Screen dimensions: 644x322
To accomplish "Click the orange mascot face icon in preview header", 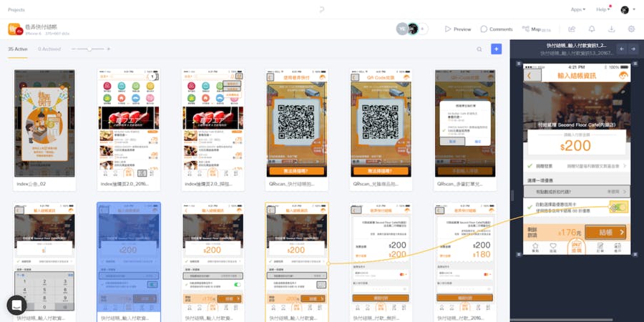I will (623, 76).
